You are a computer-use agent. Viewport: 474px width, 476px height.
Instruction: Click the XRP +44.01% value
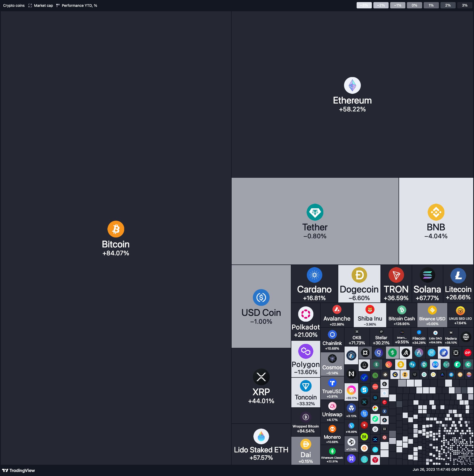click(x=261, y=401)
